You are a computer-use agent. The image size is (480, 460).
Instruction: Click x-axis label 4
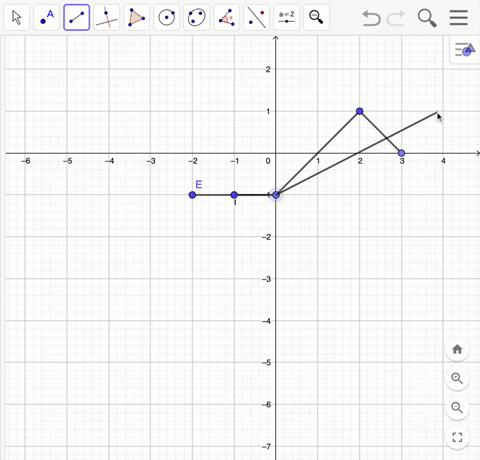[x=443, y=161]
